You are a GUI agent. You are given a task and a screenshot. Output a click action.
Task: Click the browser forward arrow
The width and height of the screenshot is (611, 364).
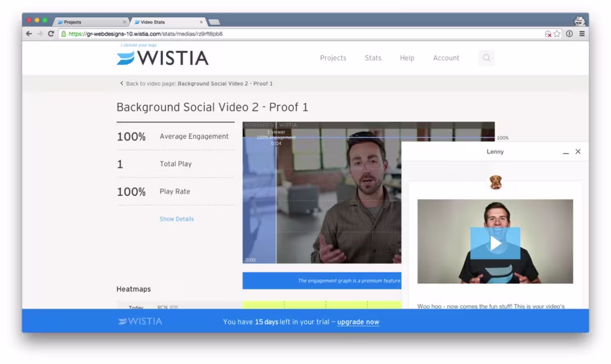point(39,34)
